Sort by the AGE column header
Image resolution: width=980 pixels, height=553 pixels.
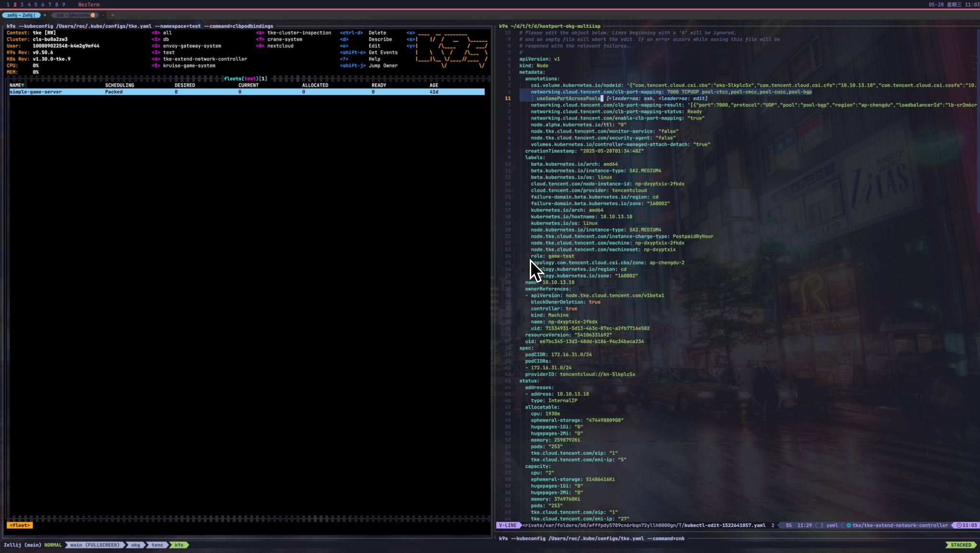[x=433, y=85]
